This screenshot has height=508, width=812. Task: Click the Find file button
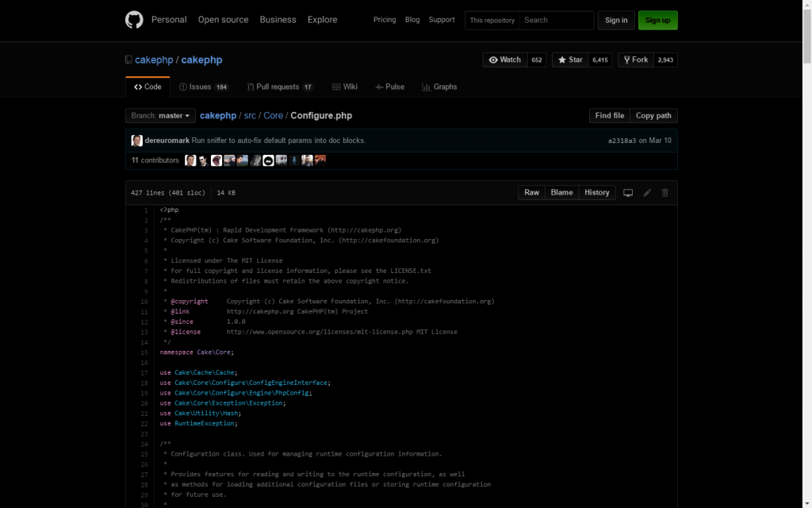tap(610, 116)
